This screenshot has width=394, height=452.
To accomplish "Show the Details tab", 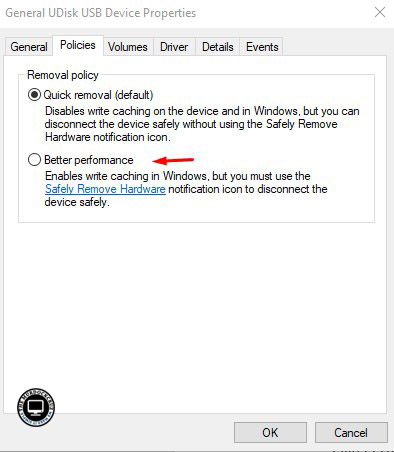I will tap(218, 47).
